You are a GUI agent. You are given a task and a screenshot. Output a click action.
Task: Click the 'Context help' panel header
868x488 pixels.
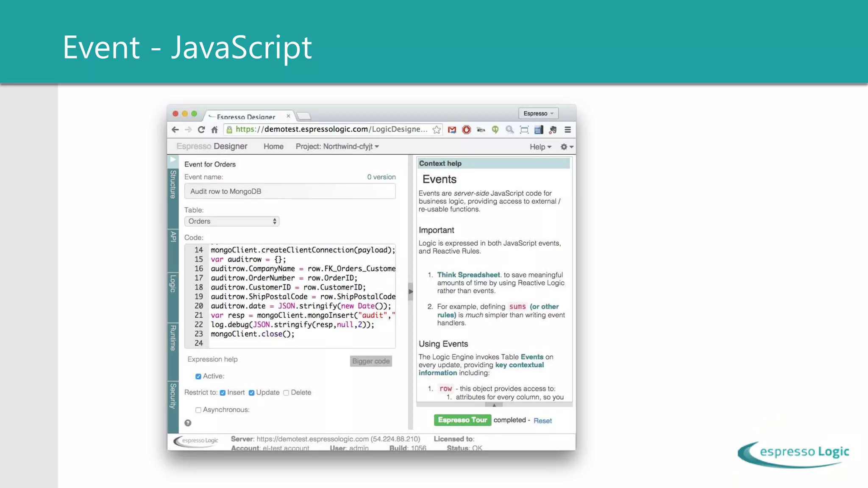[x=494, y=164]
